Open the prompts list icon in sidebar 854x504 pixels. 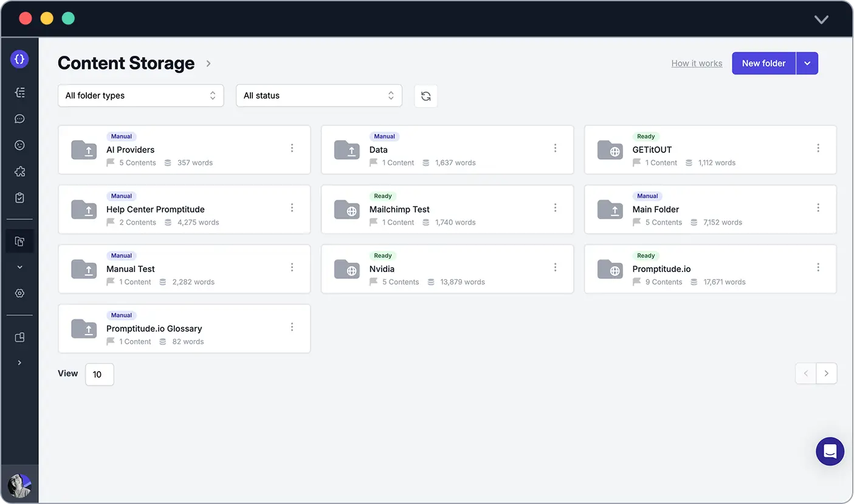click(x=19, y=92)
